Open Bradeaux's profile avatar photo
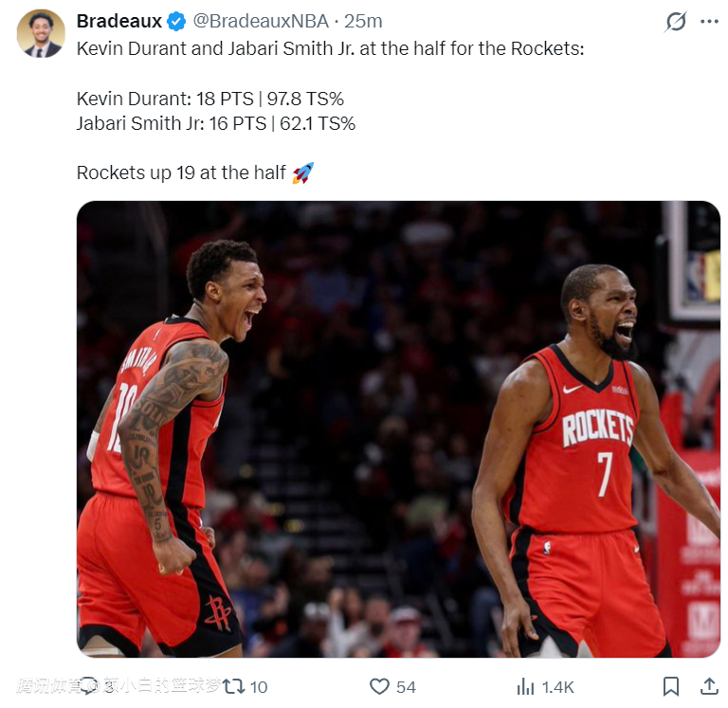The height and width of the screenshot is (708, 728). 41,33
